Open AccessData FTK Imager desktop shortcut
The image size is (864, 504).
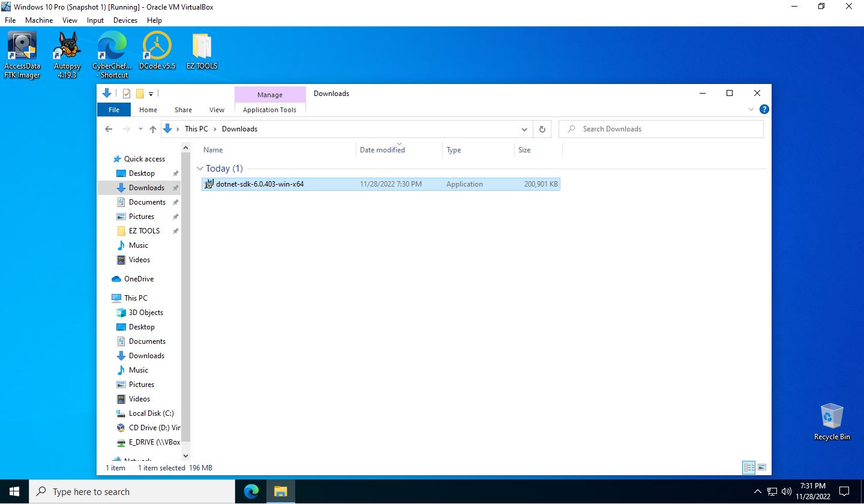click(22, 55)
